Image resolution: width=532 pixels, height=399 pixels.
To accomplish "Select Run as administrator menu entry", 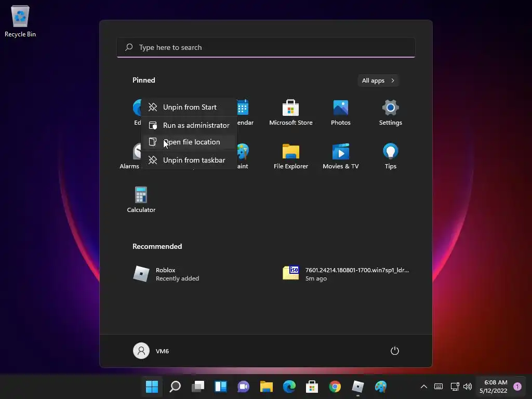I will pyautogui.click(x=189, y=125).
